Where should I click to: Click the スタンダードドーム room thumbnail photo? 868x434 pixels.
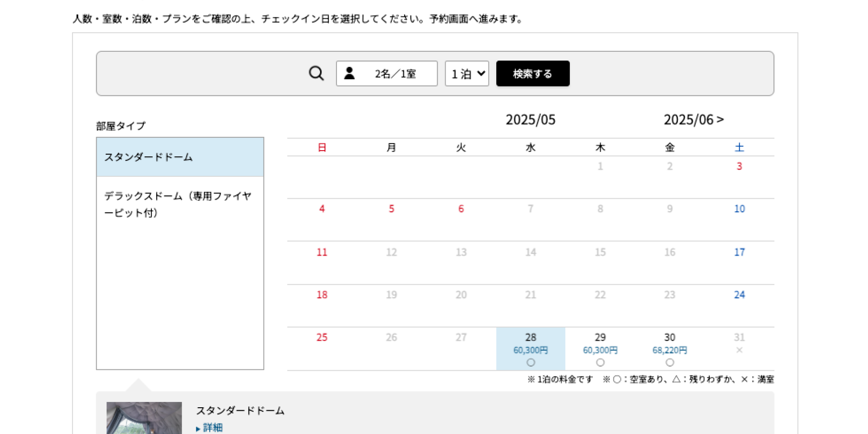[144, 418]
